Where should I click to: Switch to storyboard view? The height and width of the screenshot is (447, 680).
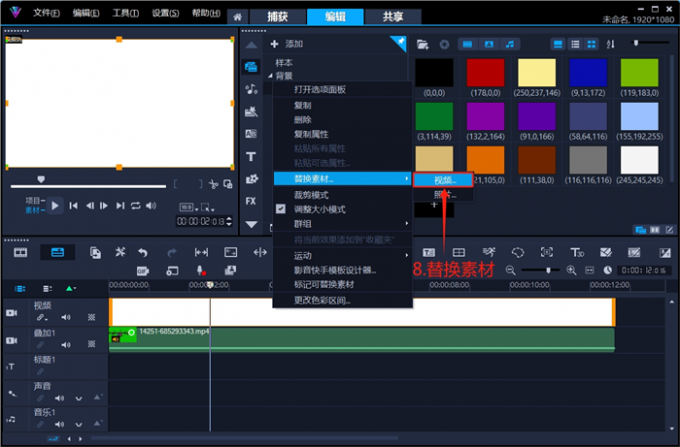pyautogui.click(x=20, y=253)
